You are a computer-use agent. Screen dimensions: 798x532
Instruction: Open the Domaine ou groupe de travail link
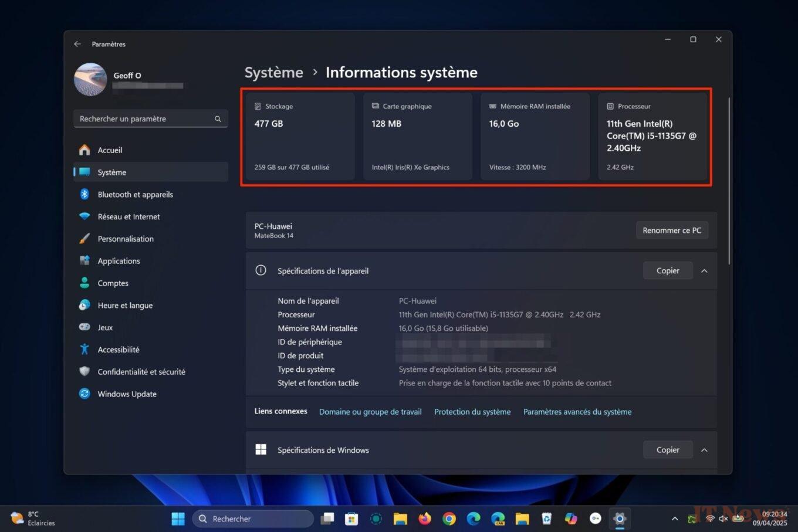[x=370, y=412]
